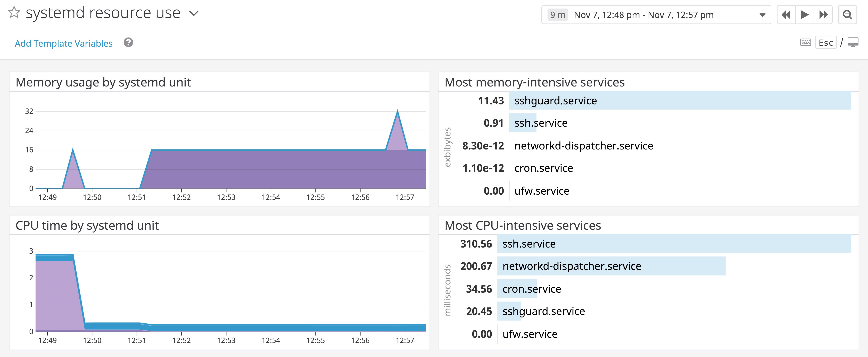868x357 pixels.
Task: Click the keyboard shortcuts icon
Action: tap(805, 42)
